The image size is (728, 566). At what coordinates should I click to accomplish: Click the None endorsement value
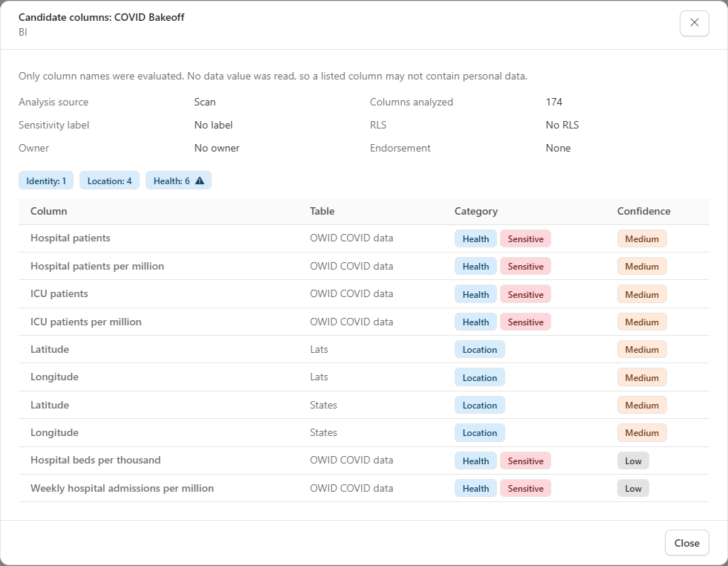point(558,148)
